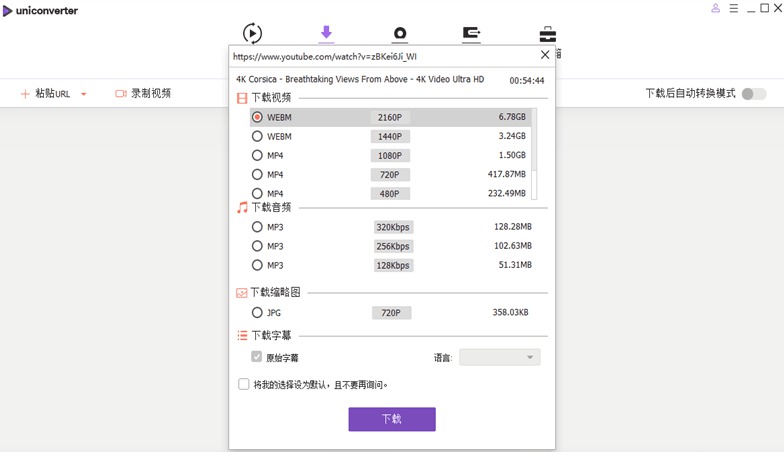The image size is (784, 452).
Task: Click the 1080P resolution label
Action: [390, 156]
